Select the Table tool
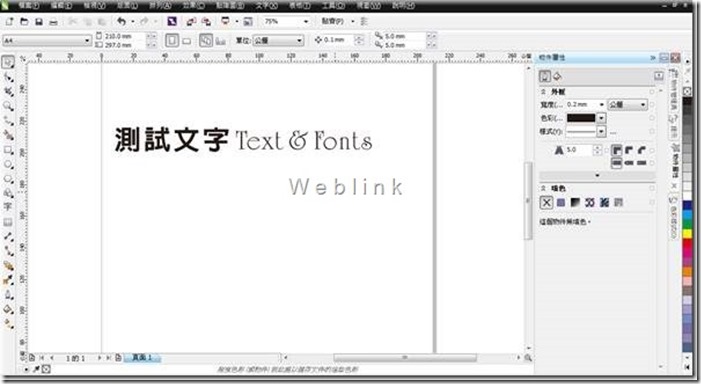Viewport: 701px width, 384px height. coord(8,222)
